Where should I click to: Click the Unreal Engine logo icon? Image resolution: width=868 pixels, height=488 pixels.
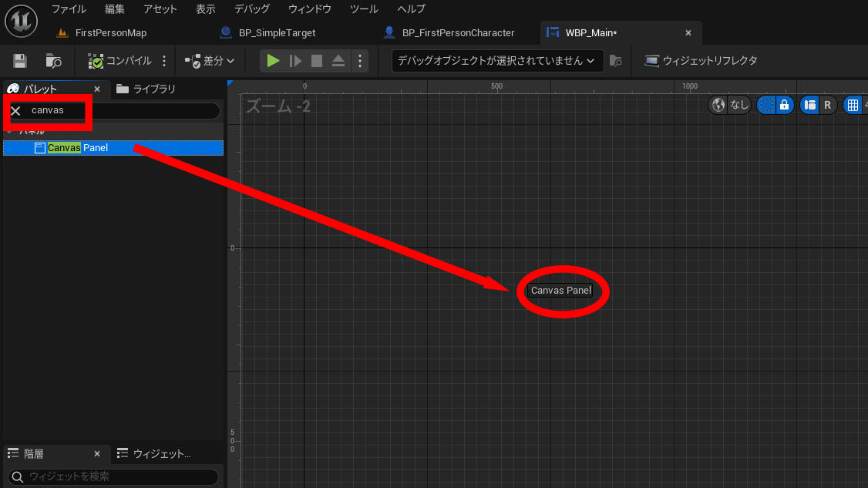click(21, 21)
